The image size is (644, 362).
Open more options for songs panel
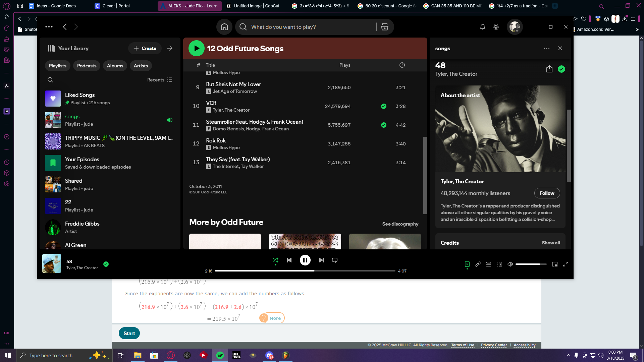click(547, 48)
